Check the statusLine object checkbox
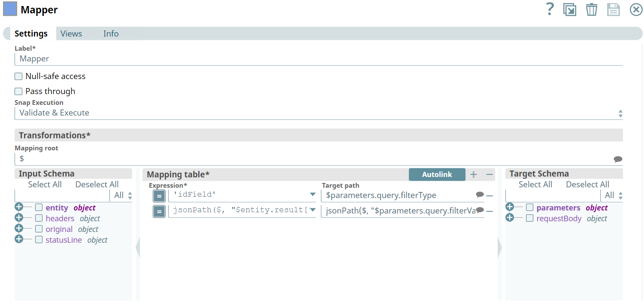 click(x=39, y=240)
